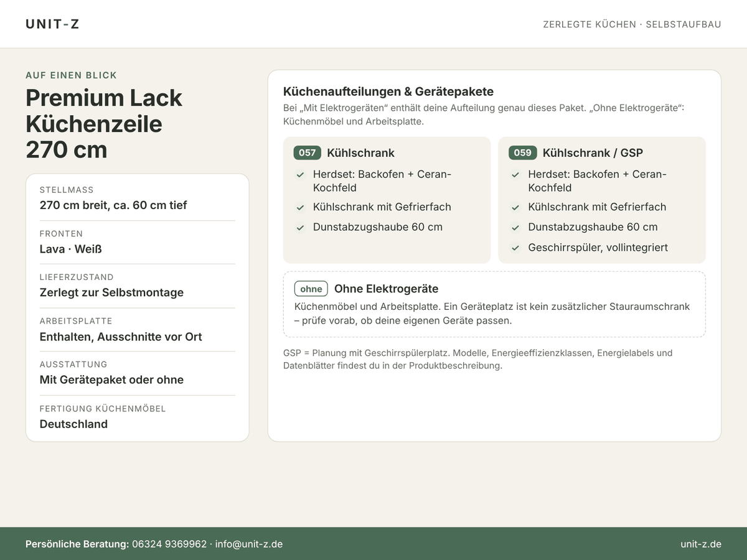The height and width of the screenshot is (560, 747).
Task: Click the "ARBEITSPLATTE" label
Action: pos(76,321)
